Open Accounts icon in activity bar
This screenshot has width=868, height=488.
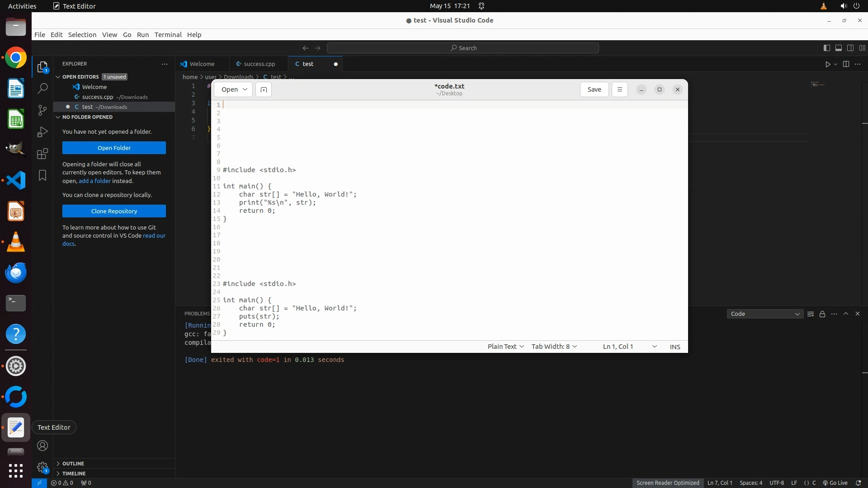point(42,446)
